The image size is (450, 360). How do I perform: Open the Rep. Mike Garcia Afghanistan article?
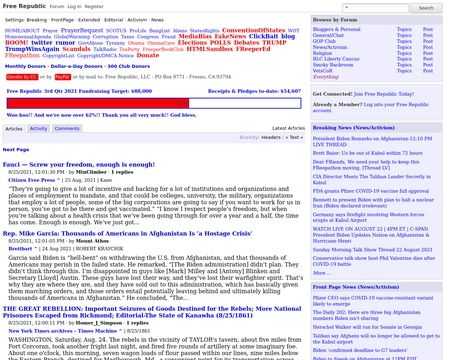[127, 234]
